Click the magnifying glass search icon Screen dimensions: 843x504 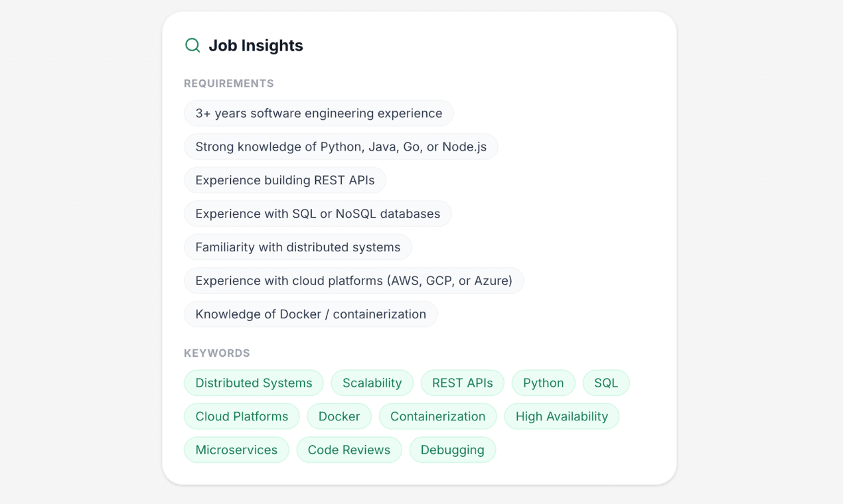click(x=192, y=45)
